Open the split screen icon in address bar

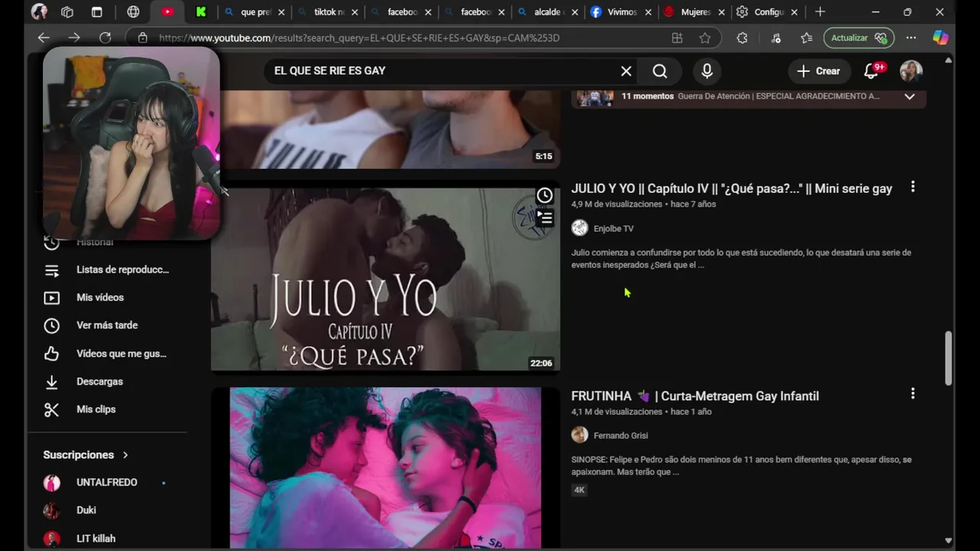(x=677, y=37)
